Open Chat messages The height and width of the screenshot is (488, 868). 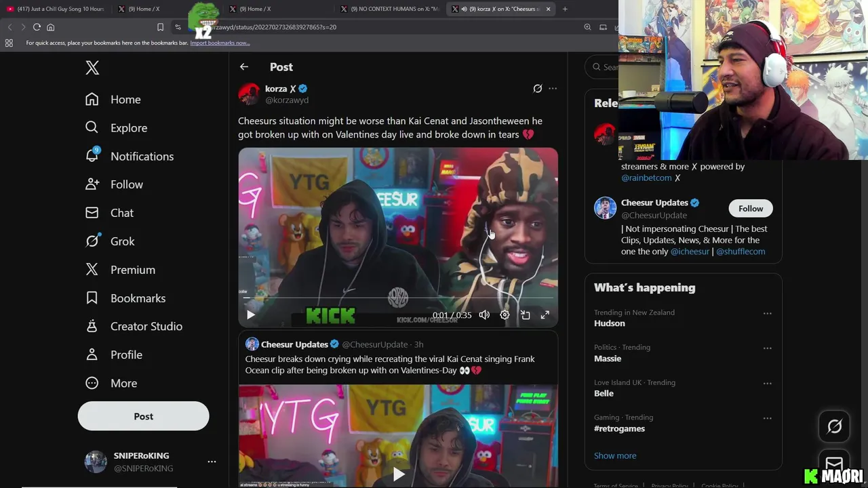pos(109,213)
